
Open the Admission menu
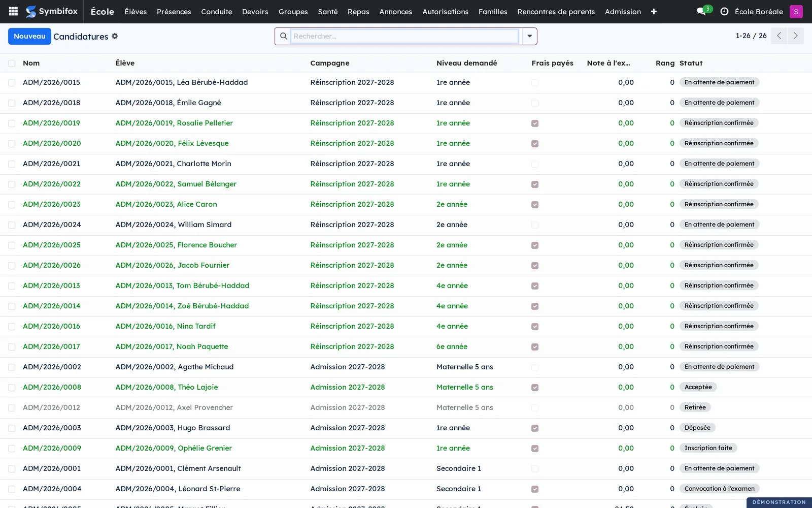coord(623,12)
